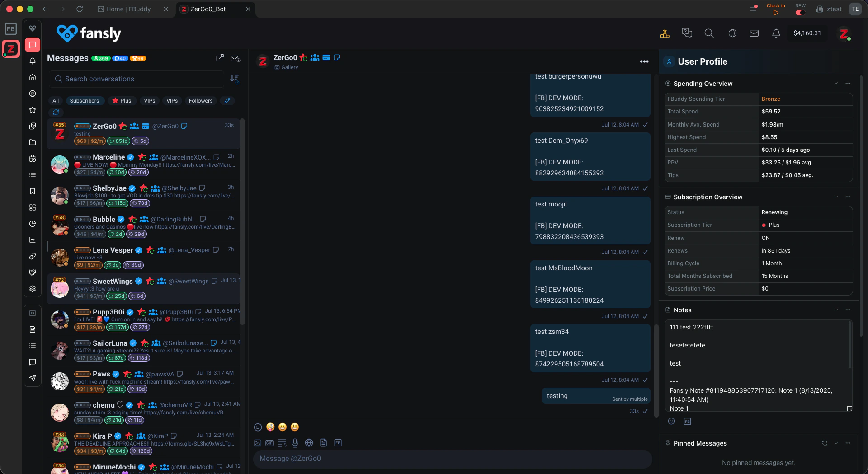Image resolution: width=868 pixels, height=474 pixels.
Task: Click the globe icon in message composer
Action: pyautogui.click(x=309, y=443)
